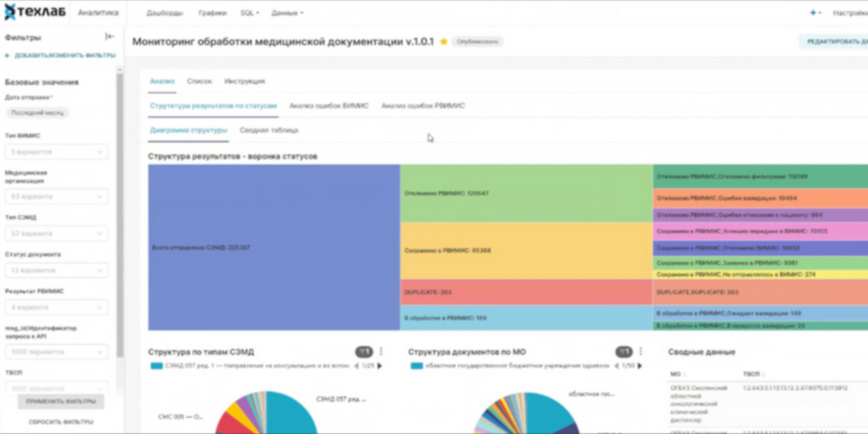Open the SQL menu in top navigation
This screenshot has width=868, height=434.
click(249, 13)
